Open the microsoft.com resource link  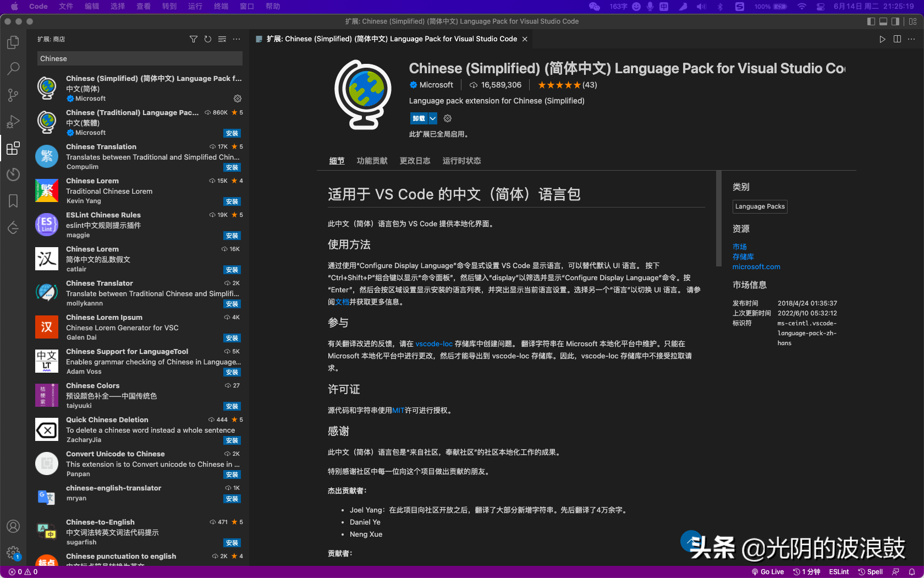[756, 266]
